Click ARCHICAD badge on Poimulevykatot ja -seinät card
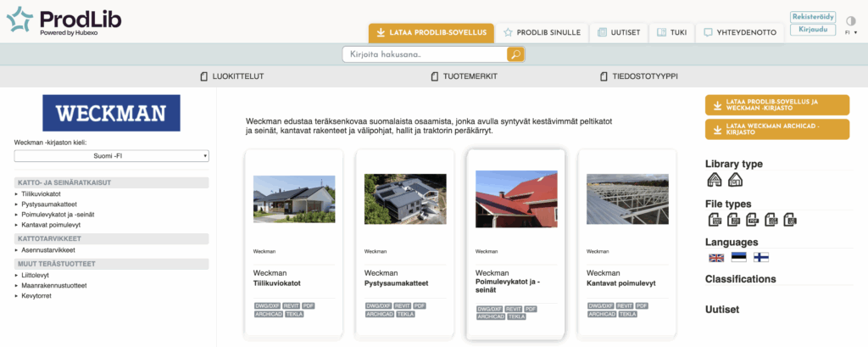The height and width of the screenshot is (347, 868). coord(491,317)
